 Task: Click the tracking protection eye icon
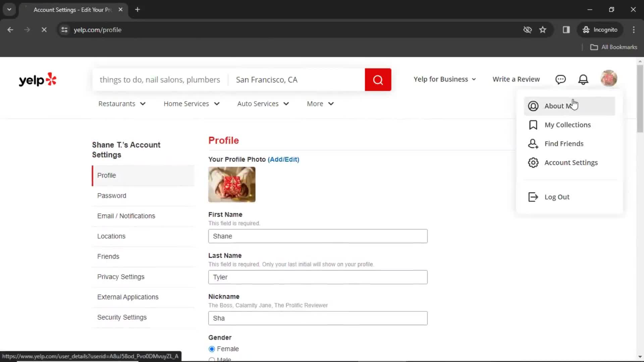pyautogui.click(x=528, y=30)
